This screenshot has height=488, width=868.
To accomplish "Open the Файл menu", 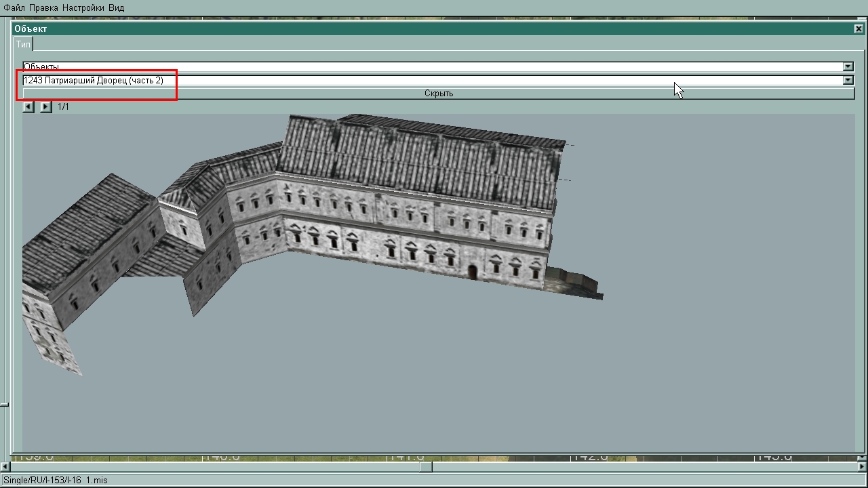I will (14, 7).
